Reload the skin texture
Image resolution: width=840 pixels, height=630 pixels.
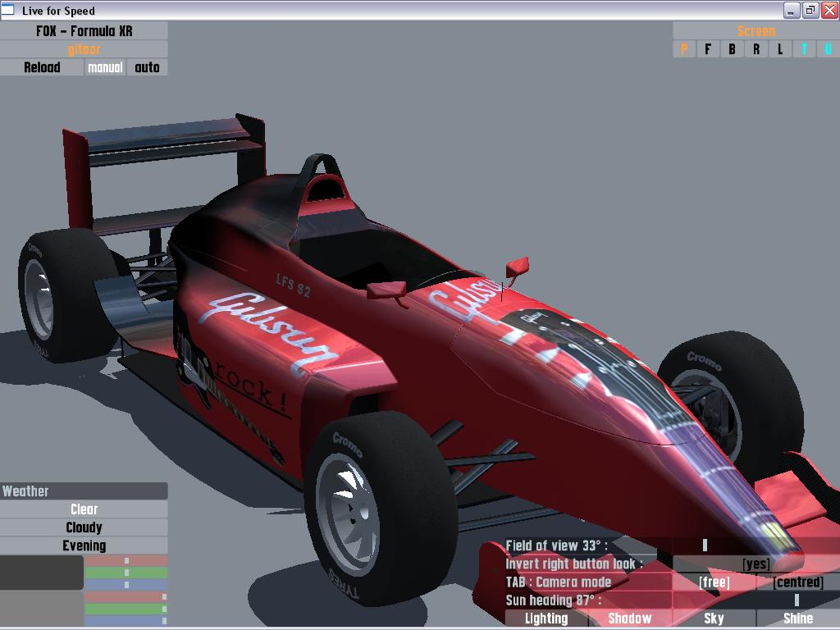[42, 67]
